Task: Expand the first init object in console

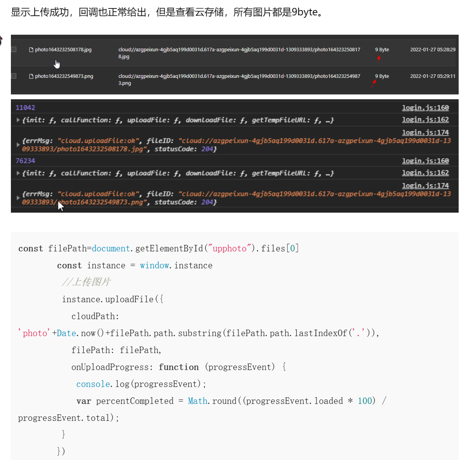Action: 18,120
